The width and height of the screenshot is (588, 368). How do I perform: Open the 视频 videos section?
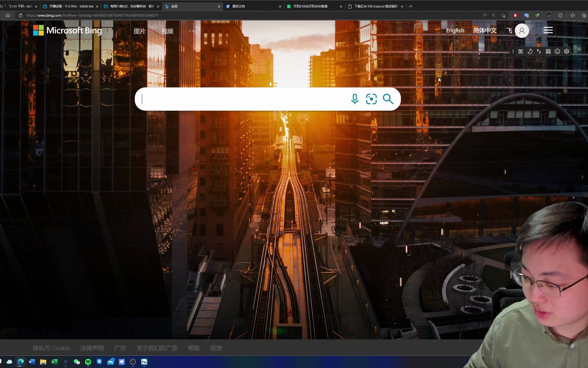(167, 31)
